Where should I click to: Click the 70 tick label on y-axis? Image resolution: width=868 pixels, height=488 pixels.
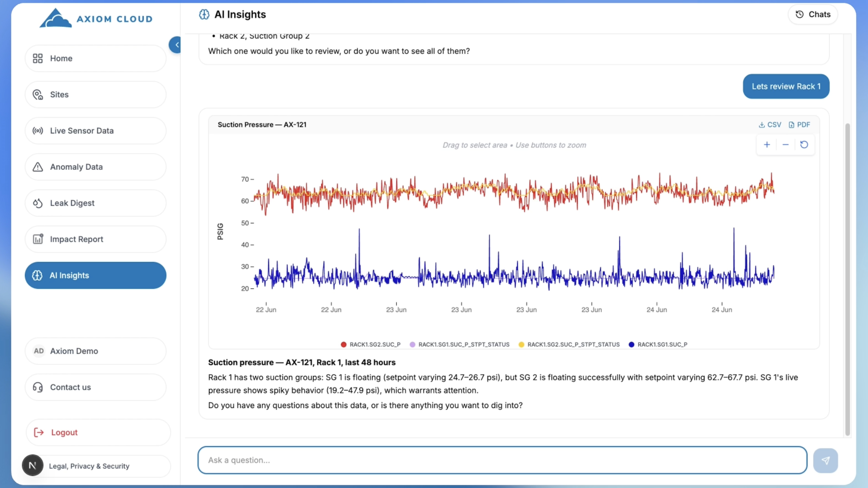245,180
